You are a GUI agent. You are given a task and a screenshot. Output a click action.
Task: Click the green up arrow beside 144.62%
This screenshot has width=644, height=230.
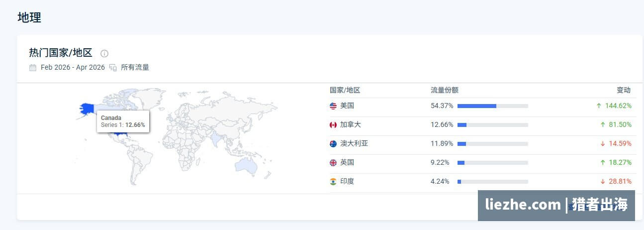pos(599,106)
